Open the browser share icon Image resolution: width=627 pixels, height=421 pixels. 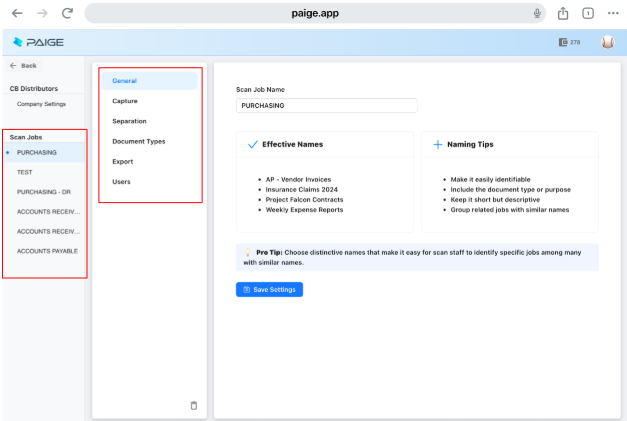pos(564,13)
